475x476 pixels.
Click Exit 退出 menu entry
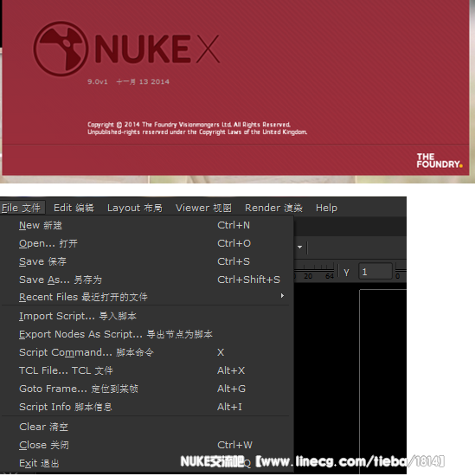point(145,463)
